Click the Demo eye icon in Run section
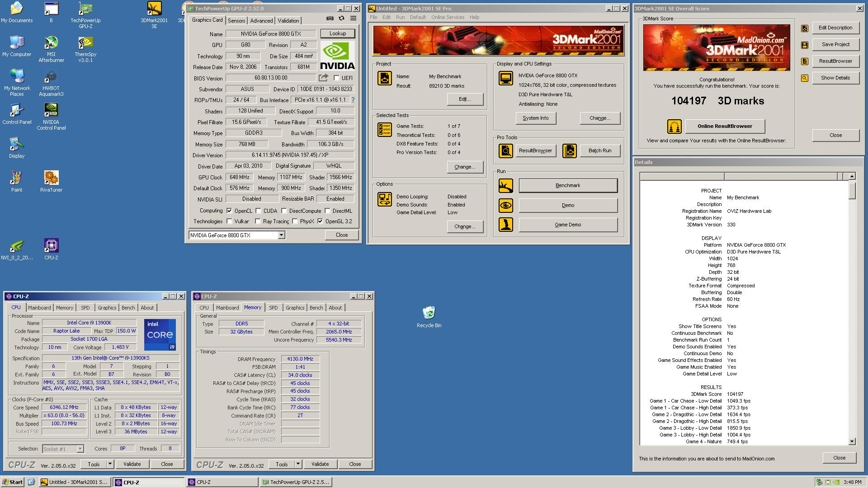 coord(505,205)
